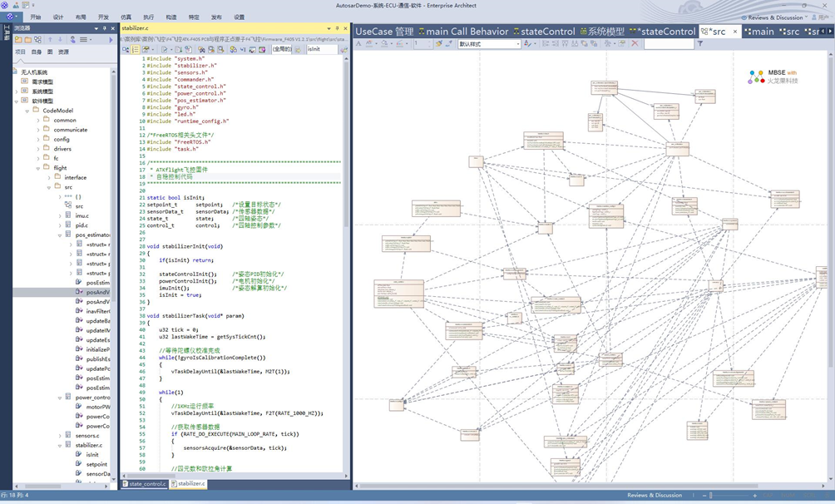
Task: Expand the communicate folder in tree
Action: click(37, 130)
